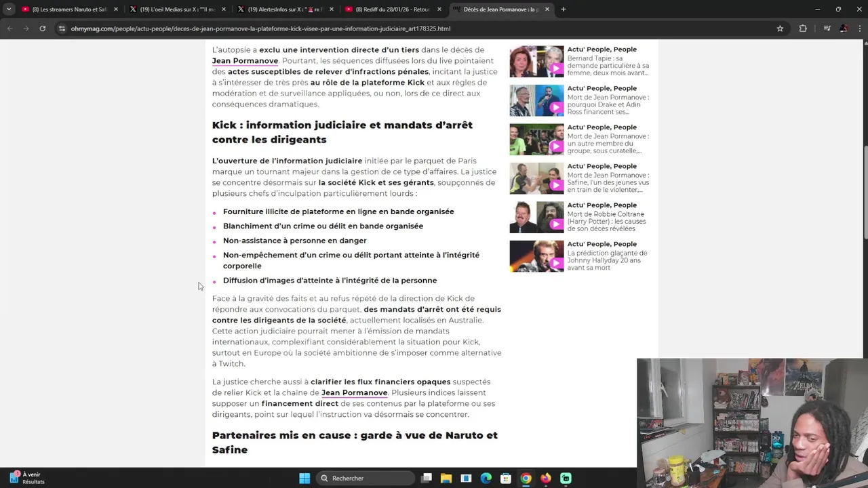Open the Windows Start menu
The image size is (868, 488).
[x=304, y=479]
